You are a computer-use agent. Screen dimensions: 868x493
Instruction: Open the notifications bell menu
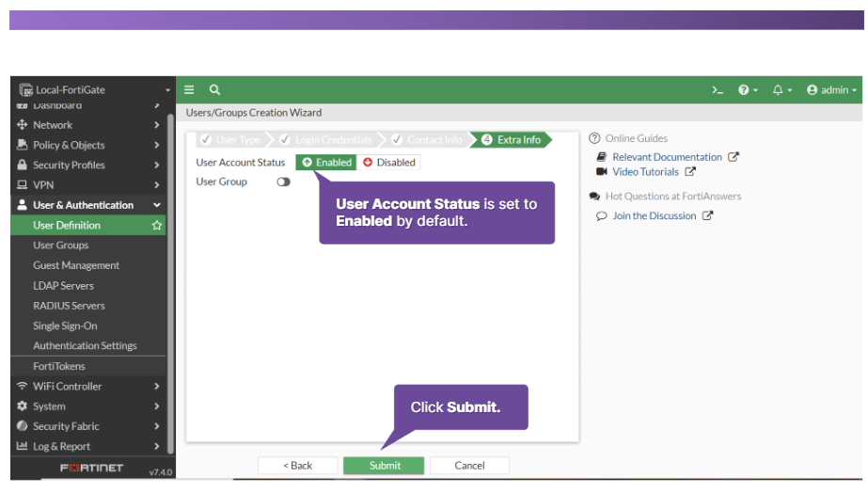[781, 89]
